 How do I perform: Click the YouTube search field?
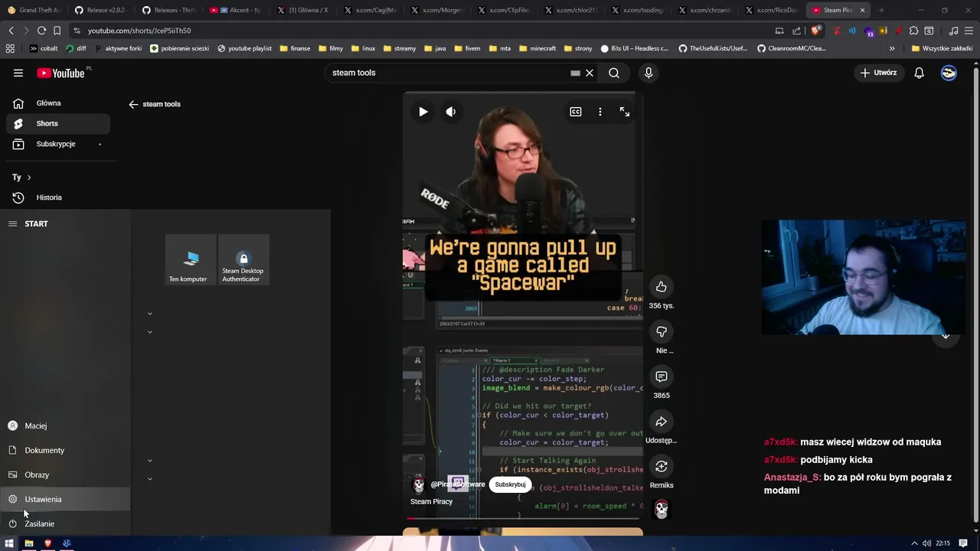click(448, 73)
